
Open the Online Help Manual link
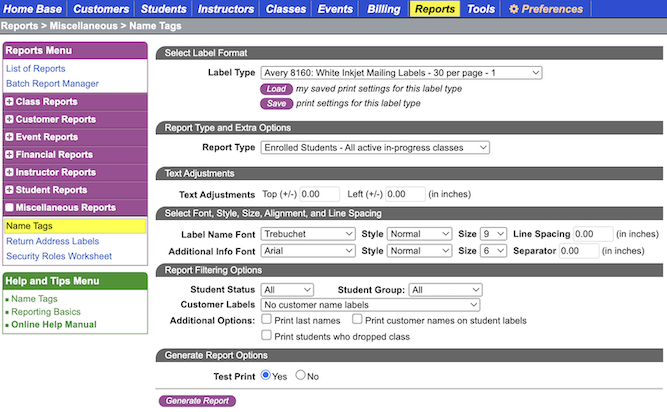click(x=54, y=325)
